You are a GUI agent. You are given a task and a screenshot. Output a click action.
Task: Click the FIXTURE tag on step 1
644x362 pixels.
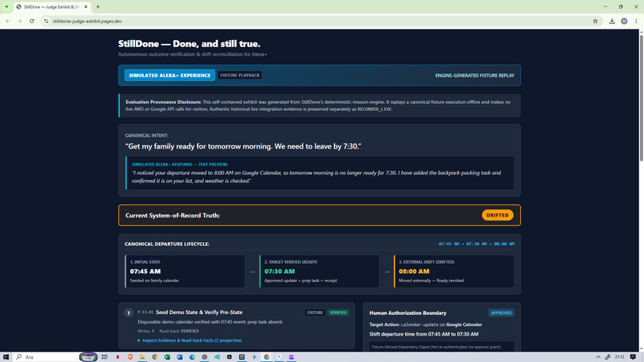pos(315,312)
